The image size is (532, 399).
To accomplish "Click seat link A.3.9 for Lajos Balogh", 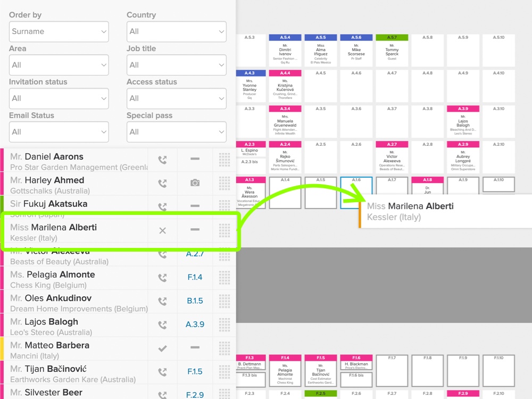I will coord(195,325).
